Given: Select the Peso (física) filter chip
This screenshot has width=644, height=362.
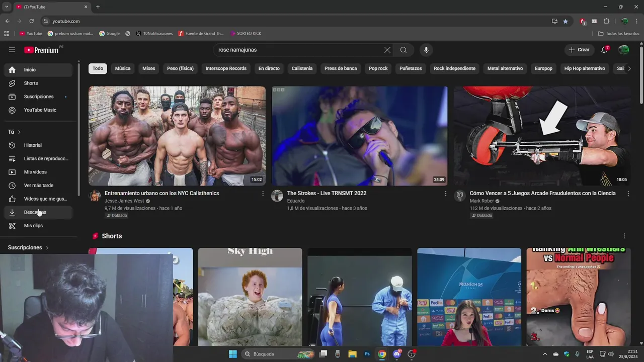Looking at the screenshot, I should tap(180, 68).
